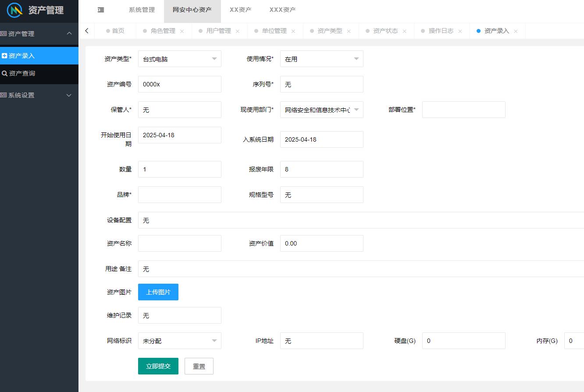
Task: Focus the 用途 备注 field
Action: (x=361, y=269)
